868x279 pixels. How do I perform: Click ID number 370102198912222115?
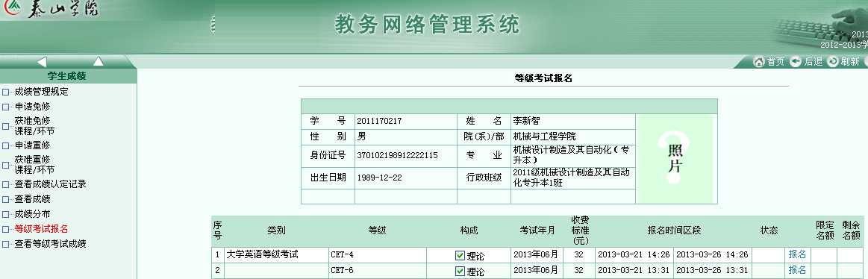[x=397, y=156]
